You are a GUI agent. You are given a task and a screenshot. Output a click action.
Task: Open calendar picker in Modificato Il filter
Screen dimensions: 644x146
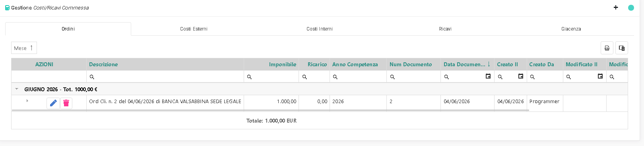pos(600,76)
